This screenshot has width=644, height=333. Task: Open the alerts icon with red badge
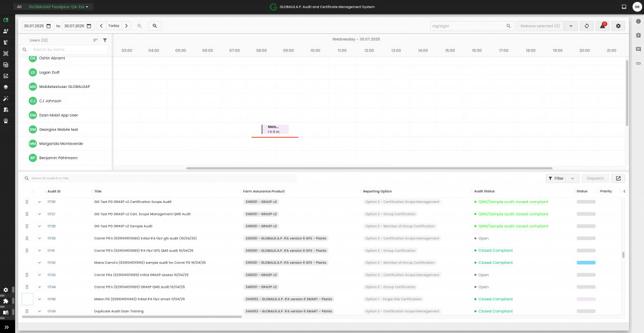[x=602, y=26]
